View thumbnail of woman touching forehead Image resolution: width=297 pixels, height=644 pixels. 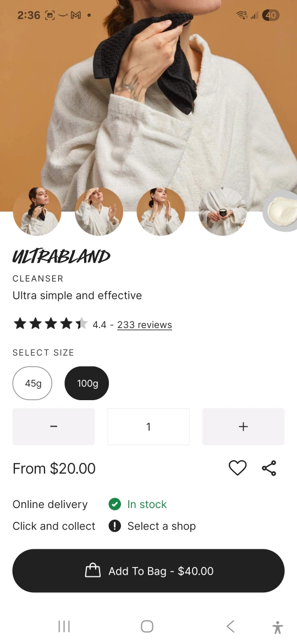[99, 211]
